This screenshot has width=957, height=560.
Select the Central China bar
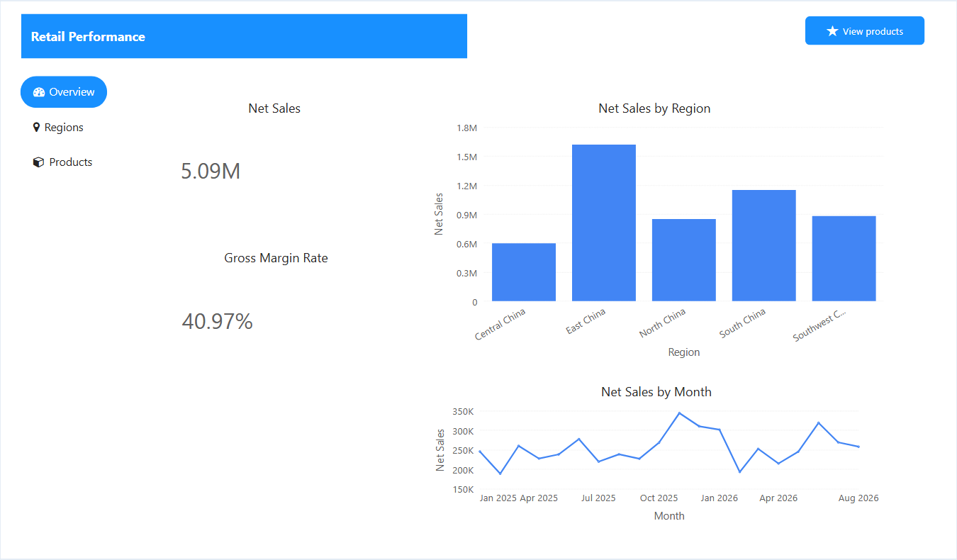pyautogui.click(x=524, y=272)
